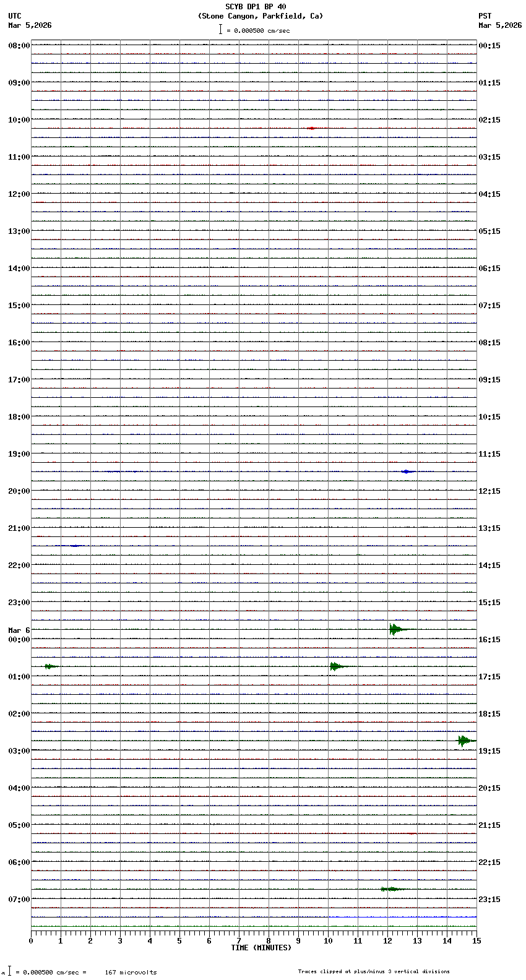The width and height of the screenshot is (526, 980).
Task: Click the green event near minute 10 before 01:00
Action: coord(339,666)
